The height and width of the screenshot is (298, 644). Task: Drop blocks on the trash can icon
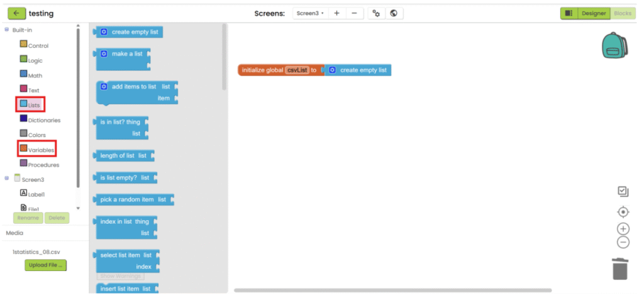(x=620, y=268)
